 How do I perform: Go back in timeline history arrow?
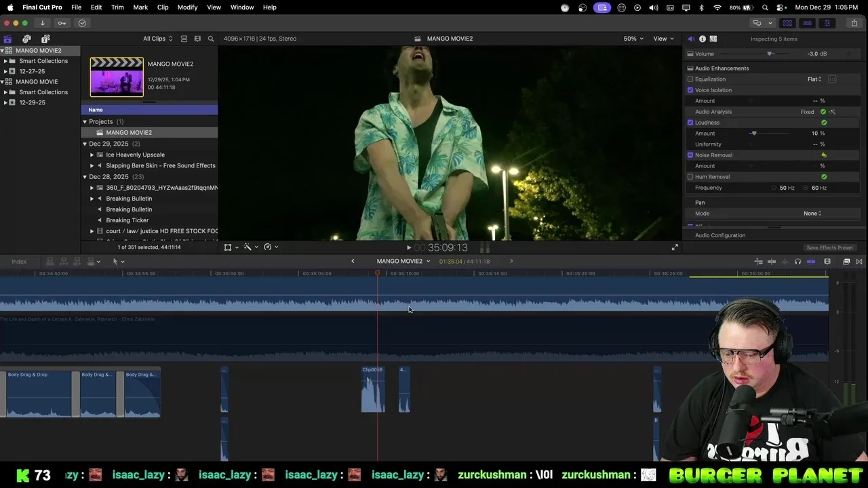[353, 261]
